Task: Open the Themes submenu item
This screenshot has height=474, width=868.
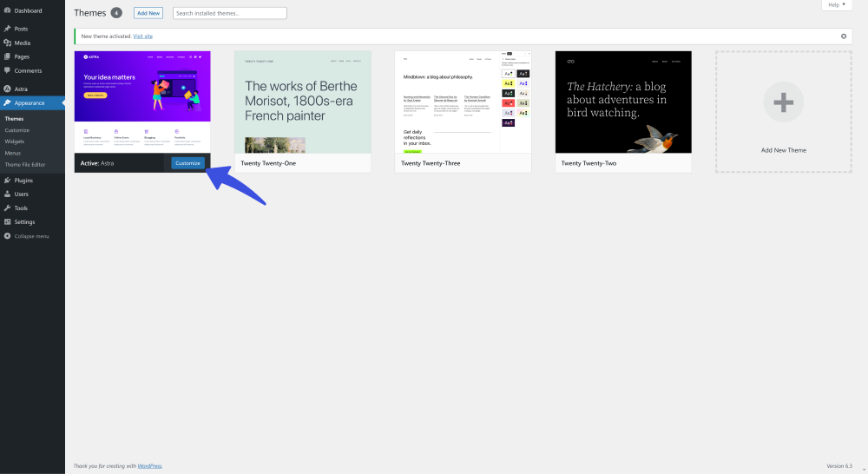Action: [x=15, y=118]
